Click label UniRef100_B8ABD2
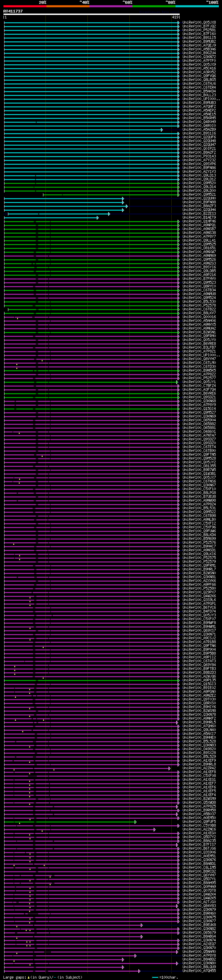Screen dimensions: 222x980 [x=199, y=960]
